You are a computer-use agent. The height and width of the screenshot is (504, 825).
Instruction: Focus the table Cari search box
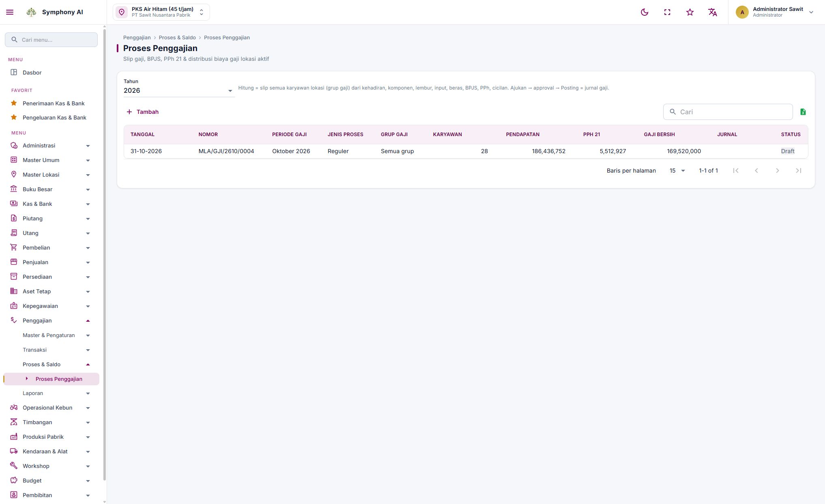(x=728, y=112)
